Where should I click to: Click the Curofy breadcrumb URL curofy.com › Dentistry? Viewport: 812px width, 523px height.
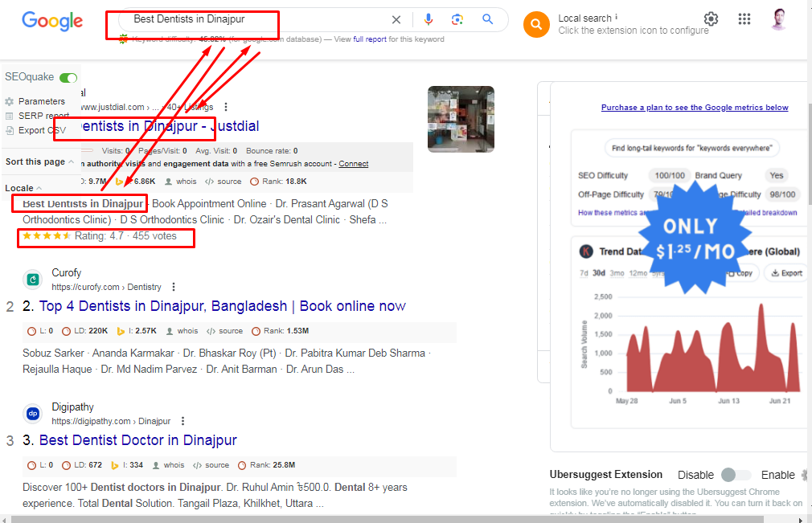pyautogui.click(x=106, y=287)
